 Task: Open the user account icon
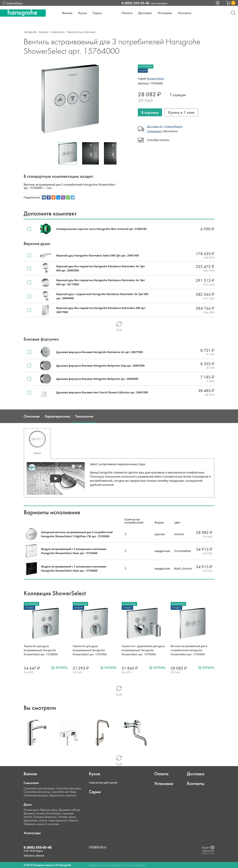coord(217,3)
